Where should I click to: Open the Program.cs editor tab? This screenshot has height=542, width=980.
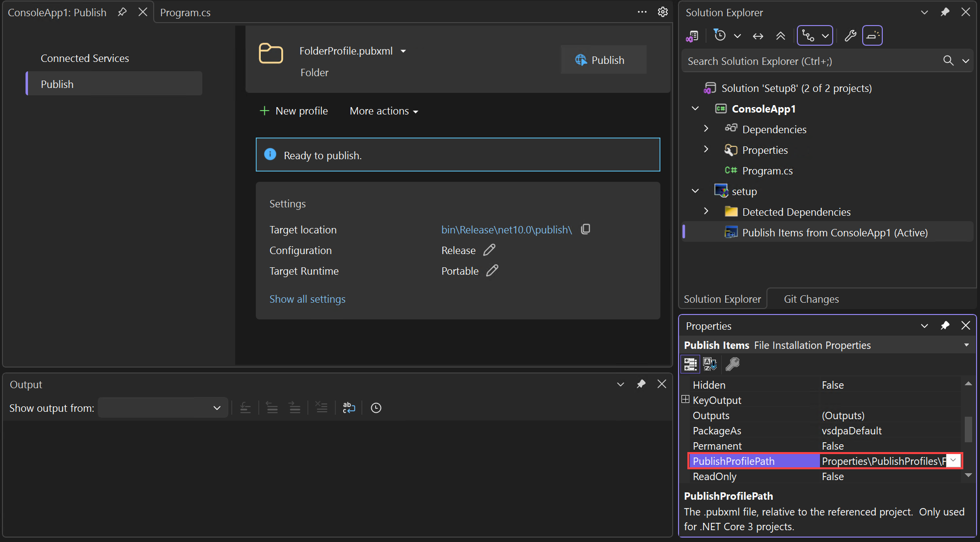[185, 12]
